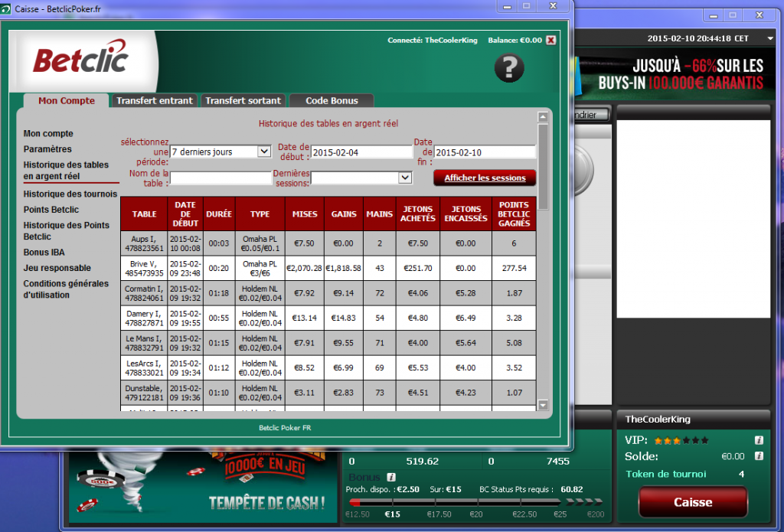Click the 277.54 points value
This screenshot has height=532, width=784.
coord(514,269)
